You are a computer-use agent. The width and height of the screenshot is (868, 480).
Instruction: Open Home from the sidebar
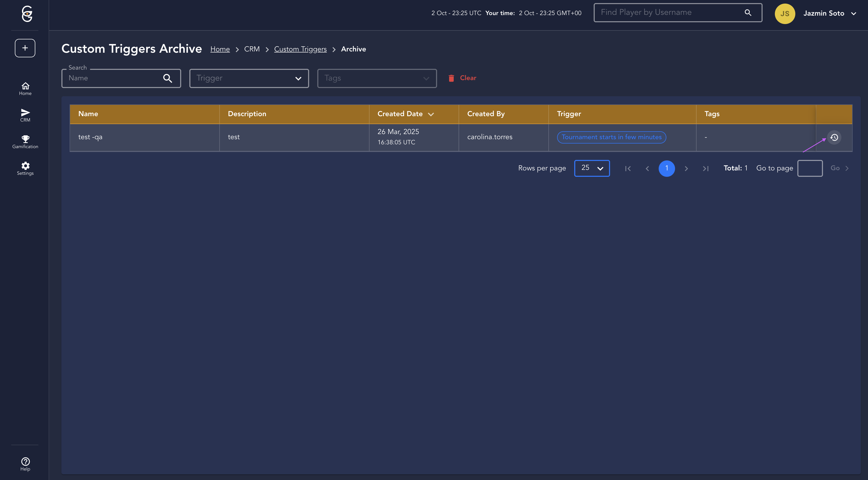coord(25,89)
